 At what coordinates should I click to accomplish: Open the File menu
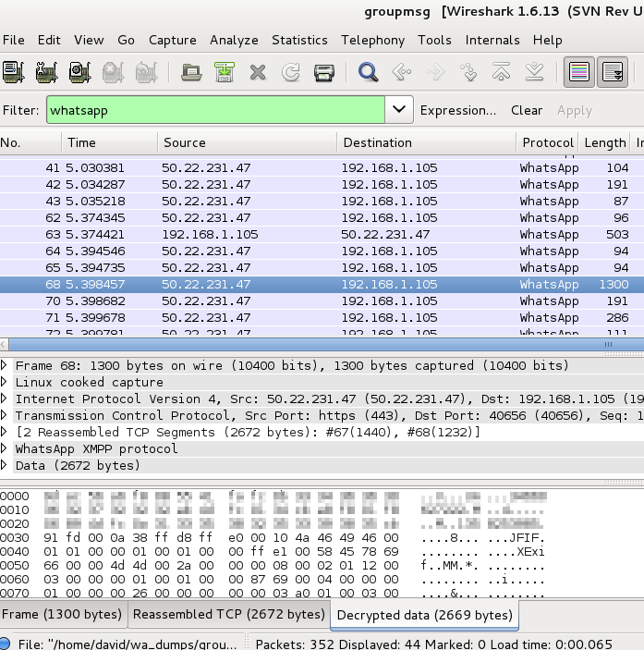(x=13, y=40)
